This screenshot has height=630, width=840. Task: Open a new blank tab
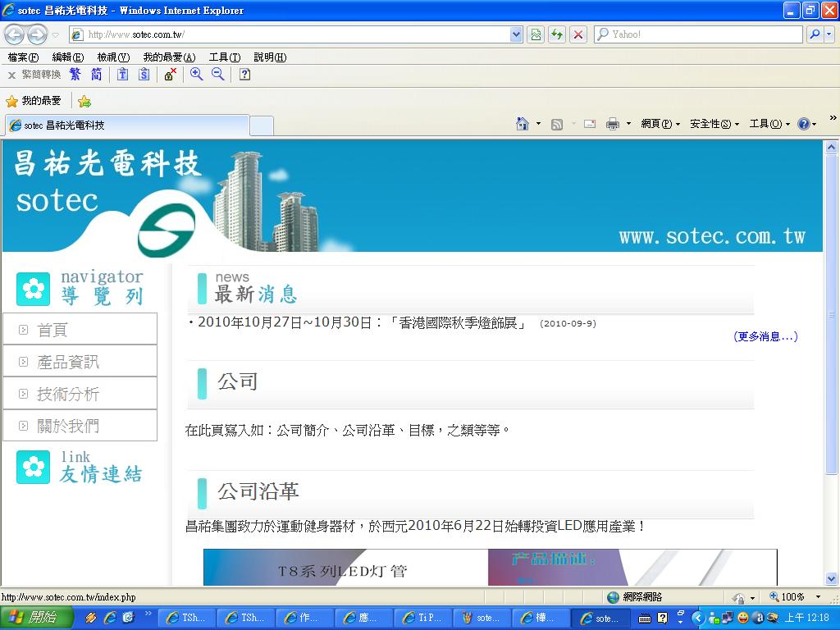262,126
